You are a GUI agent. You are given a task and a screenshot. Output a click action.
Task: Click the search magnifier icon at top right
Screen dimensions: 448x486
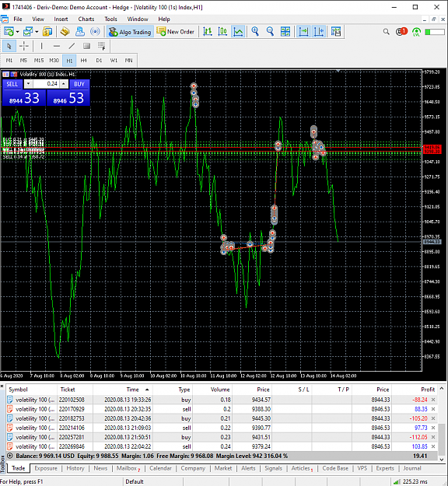pyautogui.click(x=386, y=32)
